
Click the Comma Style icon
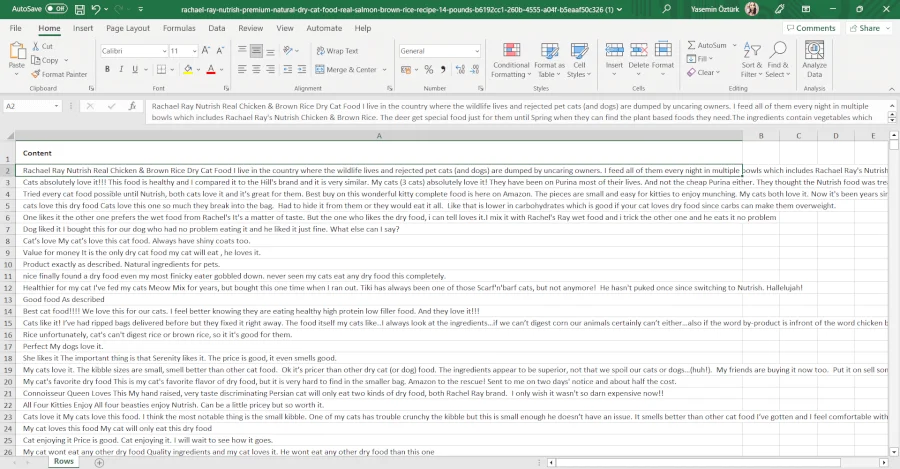coord(443,69)
